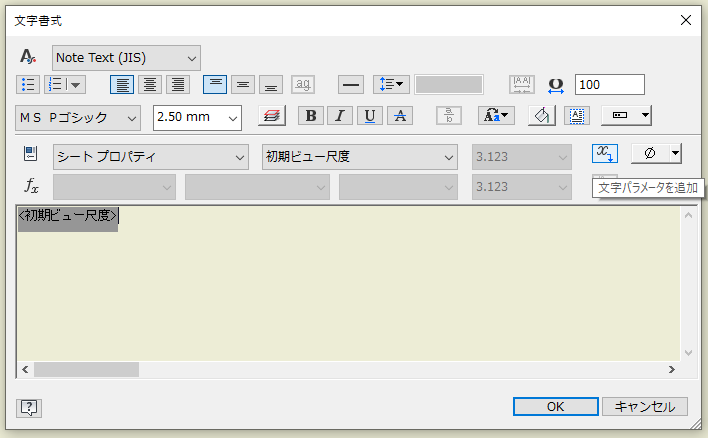Open the line spacing dropdown
The image size is (708, 438).
pyautogui.click(x=391, y=84)
